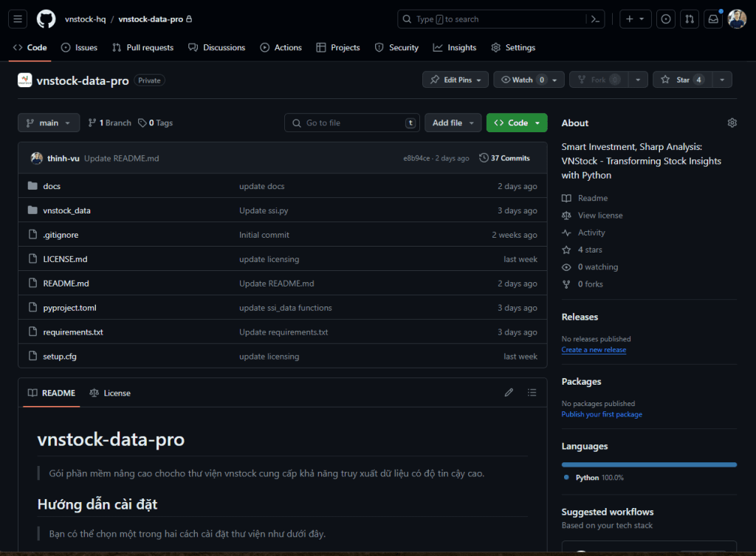Open the Add file menu

click(x=453, y=123)
